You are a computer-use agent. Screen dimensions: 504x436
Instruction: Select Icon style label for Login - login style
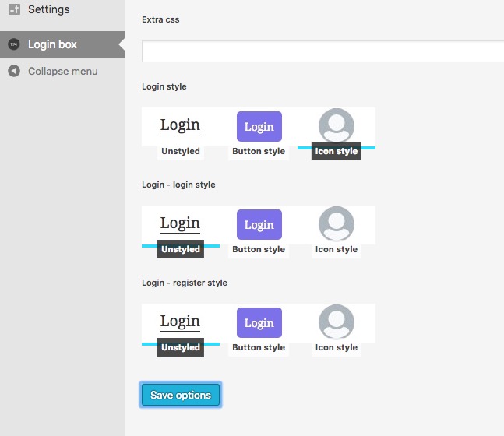coord(337,249)
